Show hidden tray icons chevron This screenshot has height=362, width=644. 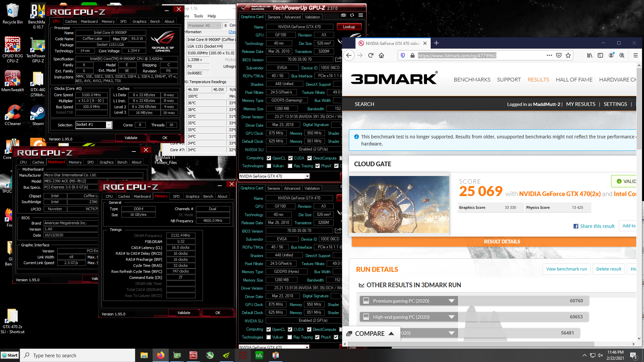(x=584, y=355)
